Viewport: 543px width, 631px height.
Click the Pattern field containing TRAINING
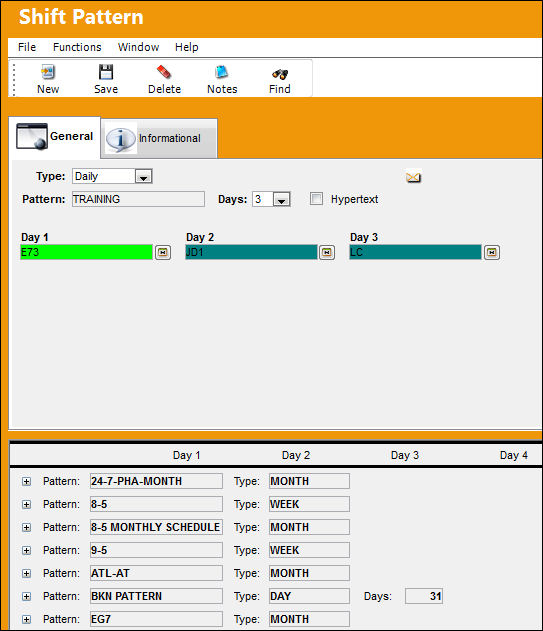[138, 199]
